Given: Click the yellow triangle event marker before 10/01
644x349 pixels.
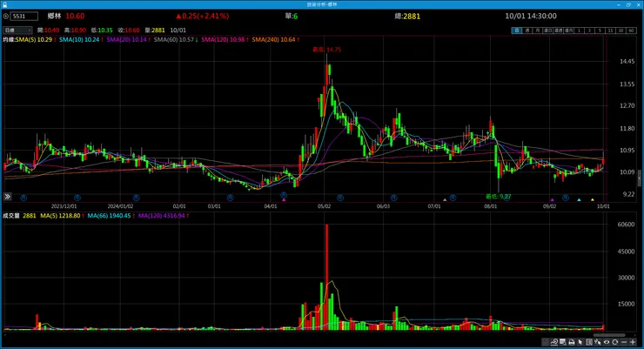Looking at the screenshot, I should tap(593, 200).
